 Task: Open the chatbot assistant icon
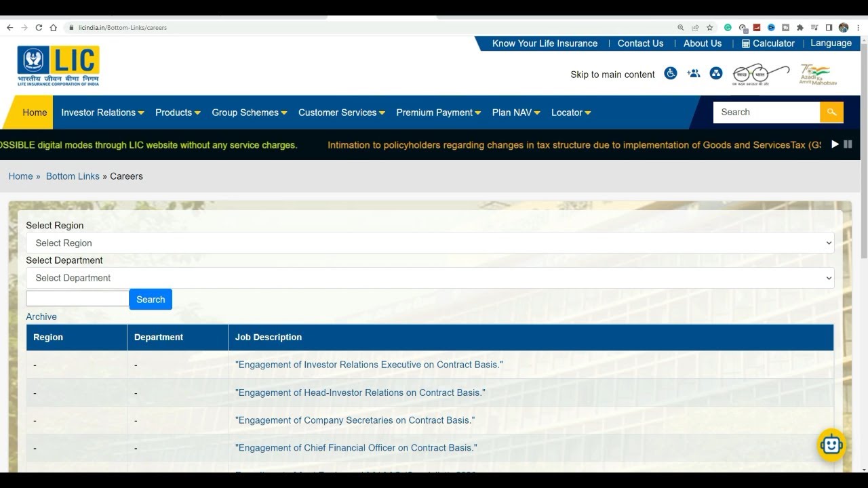click(831, 445)
